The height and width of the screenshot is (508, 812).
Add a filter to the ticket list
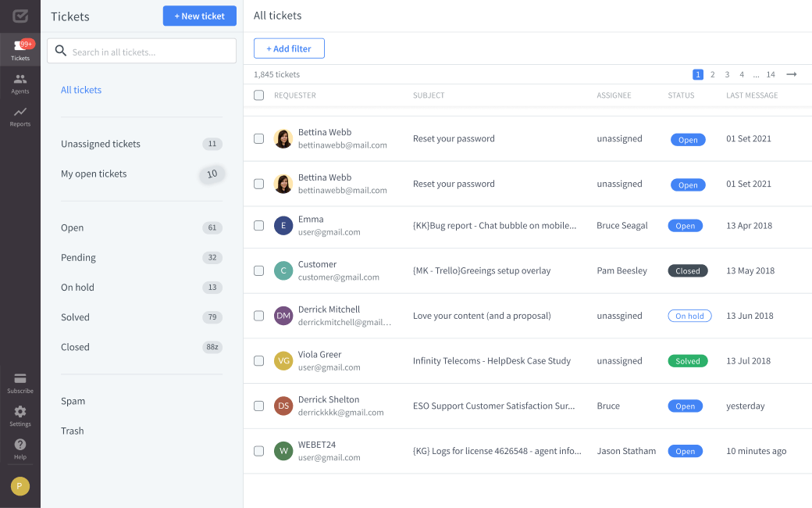(289, 48)
